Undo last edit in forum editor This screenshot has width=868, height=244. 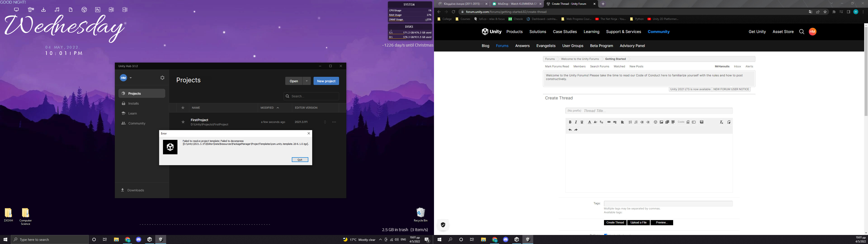click(x=570, y=130)
